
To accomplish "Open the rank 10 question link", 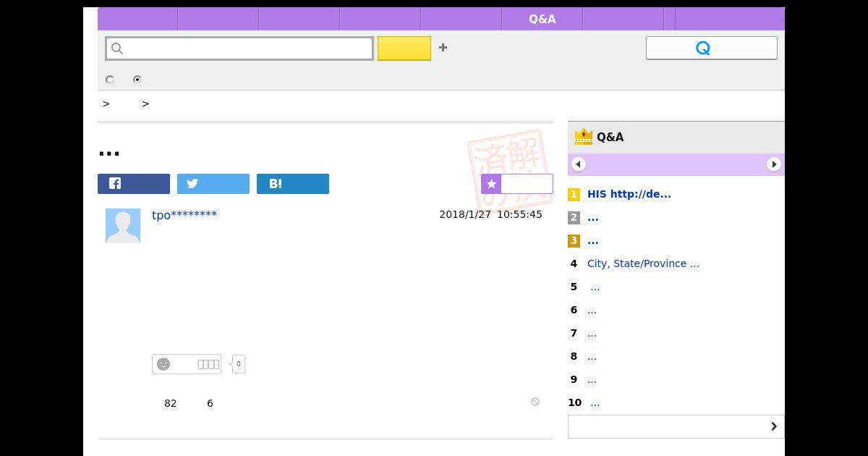I will (x=595, y=402).
